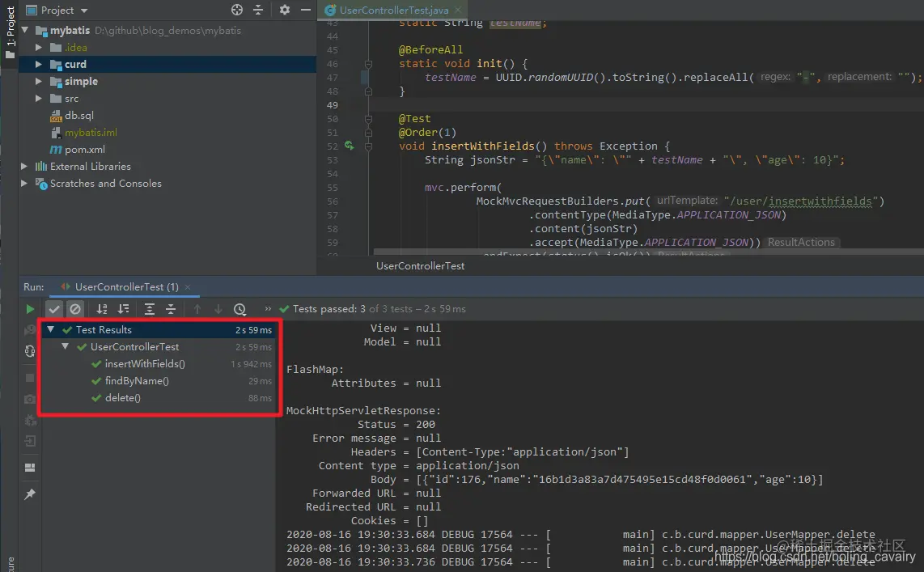Select the simple module row

click(167, 81)
